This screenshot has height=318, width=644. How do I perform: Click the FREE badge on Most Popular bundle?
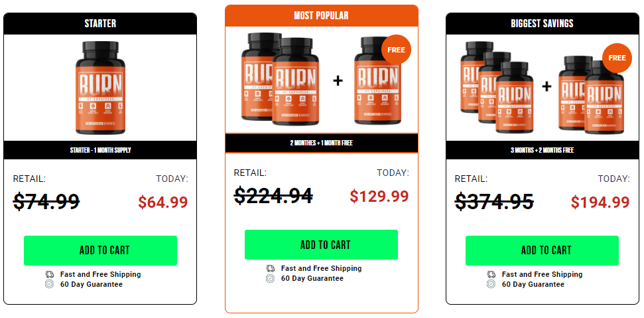pos(396,50)
